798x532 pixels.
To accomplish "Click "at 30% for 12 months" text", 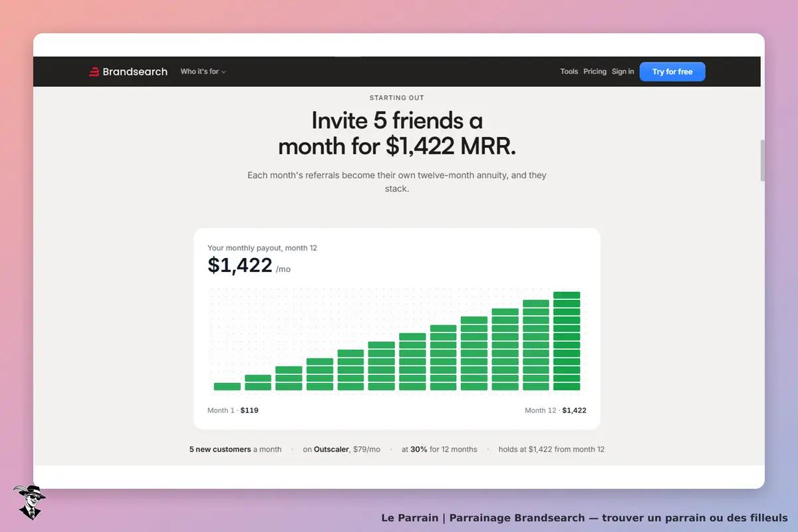I will [440, 450].
